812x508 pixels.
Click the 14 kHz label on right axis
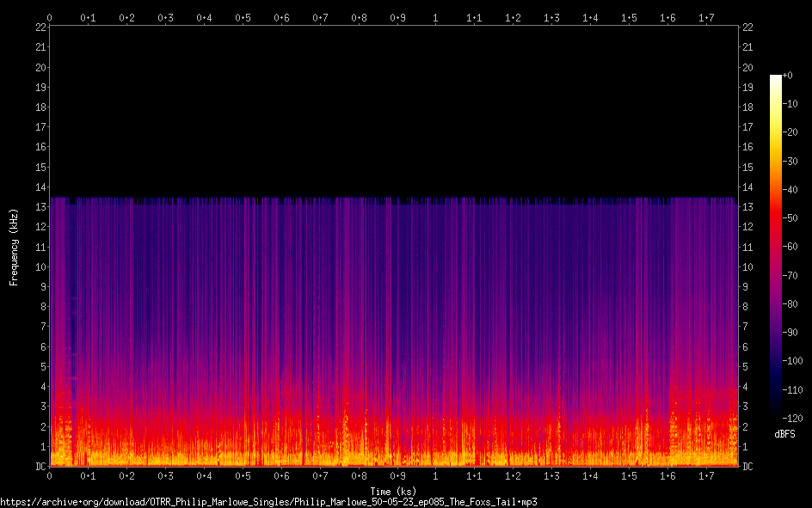(747, 187)
